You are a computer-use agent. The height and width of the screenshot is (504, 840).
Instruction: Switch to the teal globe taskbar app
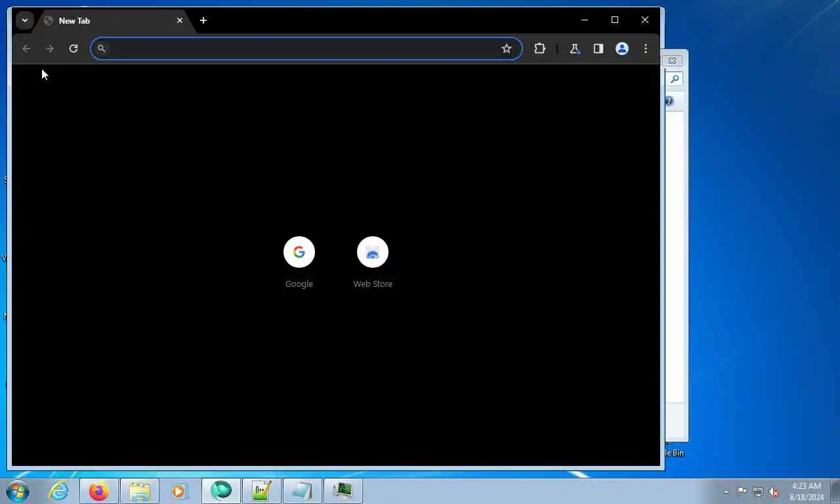coord(221,491)
